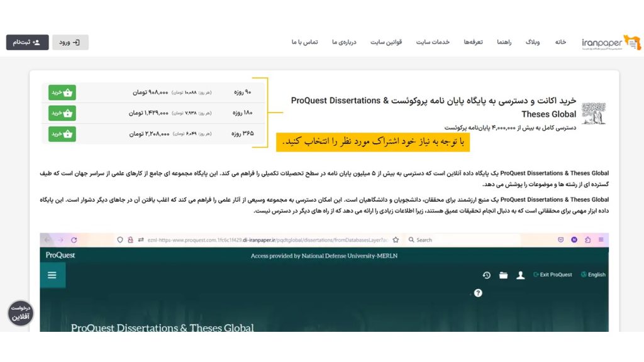Open the English language selector
The width and height of the screenshot is (644, 362).
coord(593,275)
